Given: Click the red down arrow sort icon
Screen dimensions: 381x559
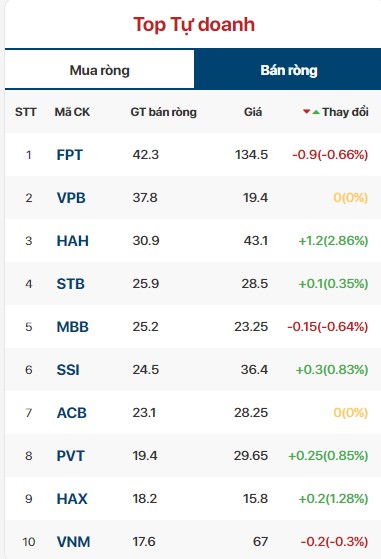Looking at the screenshot, I should (306, 112).
